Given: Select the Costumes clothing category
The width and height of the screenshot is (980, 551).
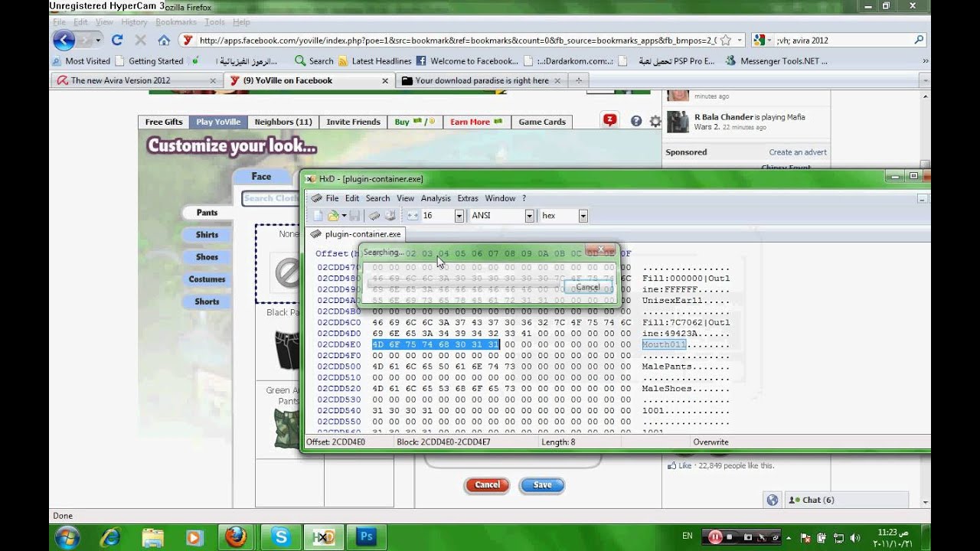Looking at the screenshot, I should (x=207, y=279).
